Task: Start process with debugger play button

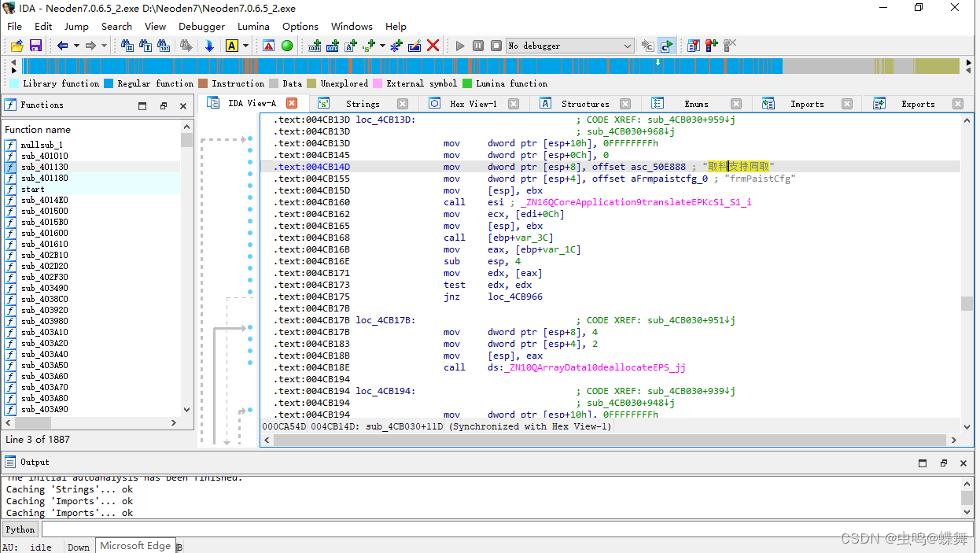Action: click(x=460, y=46)
